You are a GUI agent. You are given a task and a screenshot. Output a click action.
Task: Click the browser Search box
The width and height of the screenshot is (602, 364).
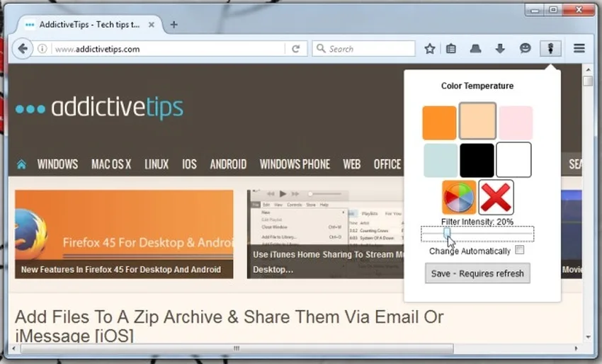pyautogui.click(x=363, y=49)
